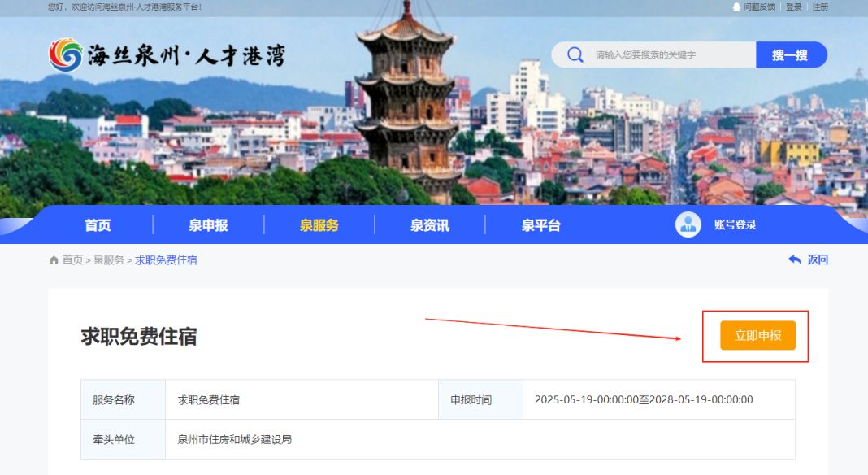Open the 泉资讯 navigation menu item
The image size is (868, 475).
pyautogui.click(x=429, y=225)
